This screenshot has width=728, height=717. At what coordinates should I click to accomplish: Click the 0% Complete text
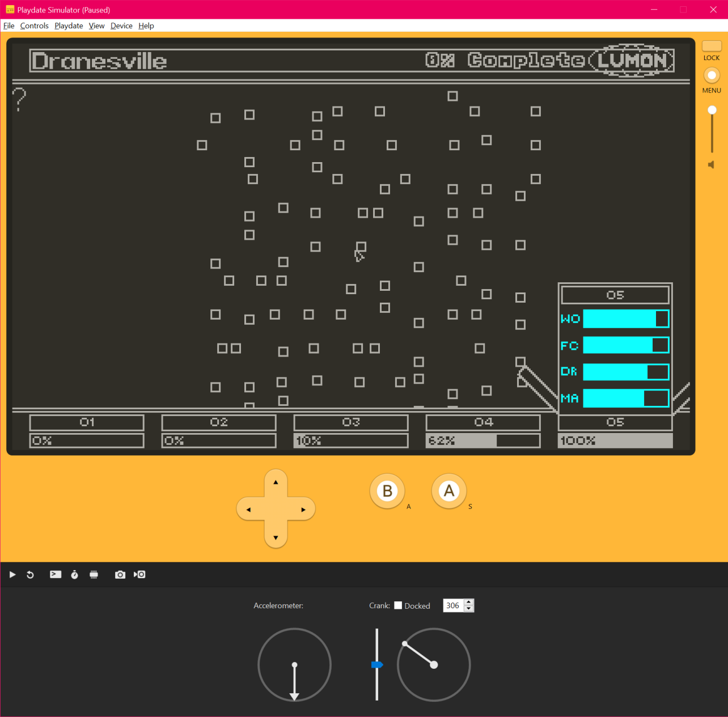[505, 60]
